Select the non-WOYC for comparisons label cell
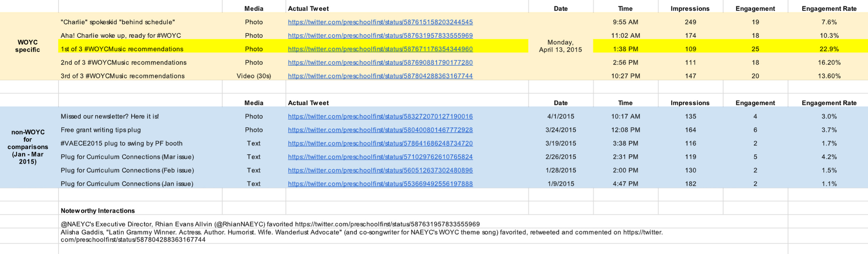Image resolution: width=868 pixels, height=254 pixels. tap(29, 147)
